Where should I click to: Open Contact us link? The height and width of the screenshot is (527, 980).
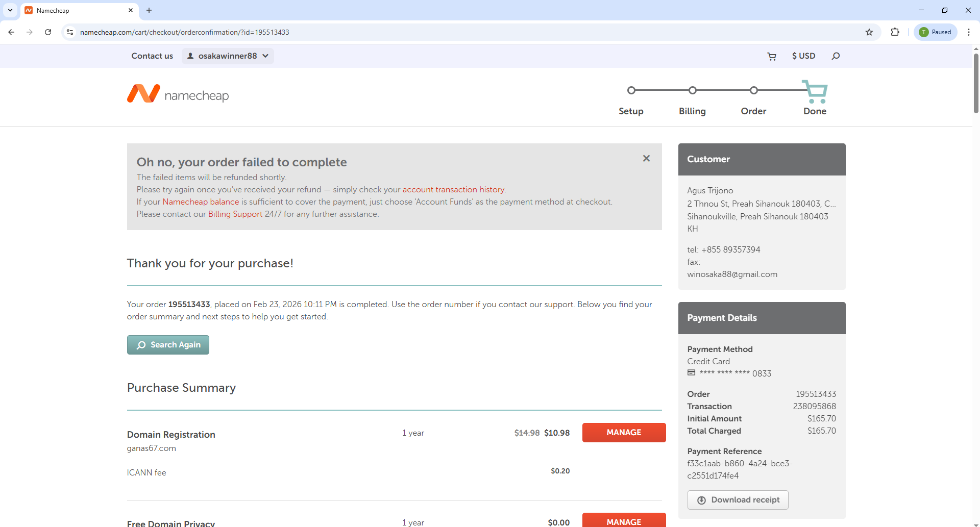pos(152,56)
